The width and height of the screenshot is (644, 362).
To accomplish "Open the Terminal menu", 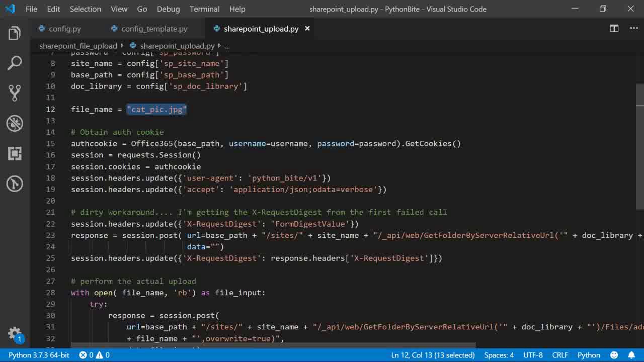I will tap(204, 9).
